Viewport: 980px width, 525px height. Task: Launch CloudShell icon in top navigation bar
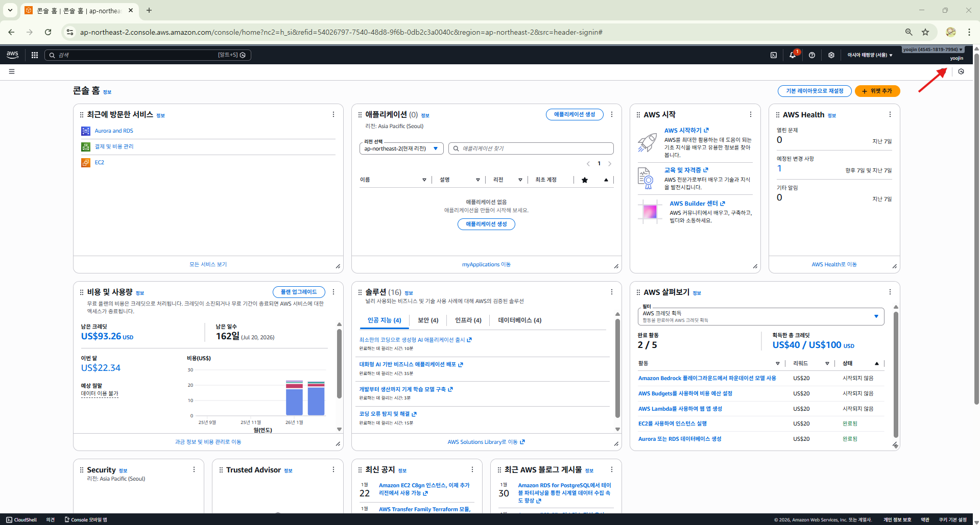click(774, 55)
